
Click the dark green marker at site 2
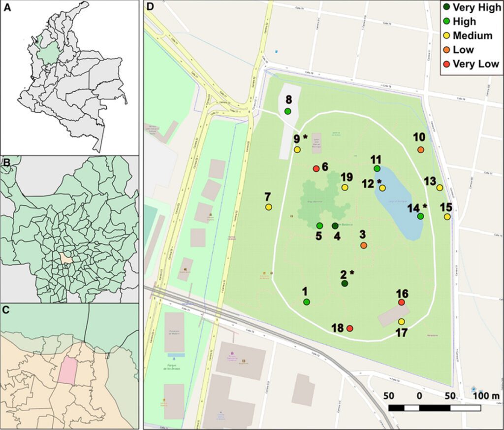click(345, 283)
